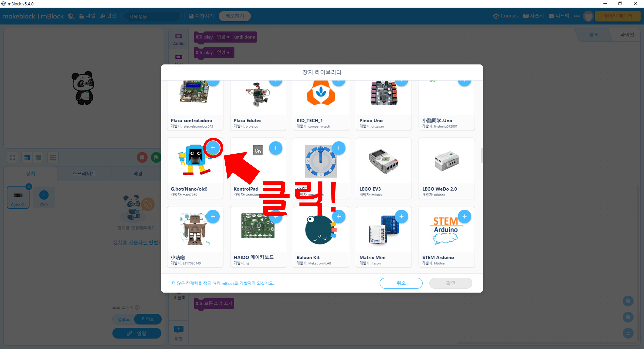Add STEM Arduino device via plus icon
644x349 pixels.
[x=464, y=216]
